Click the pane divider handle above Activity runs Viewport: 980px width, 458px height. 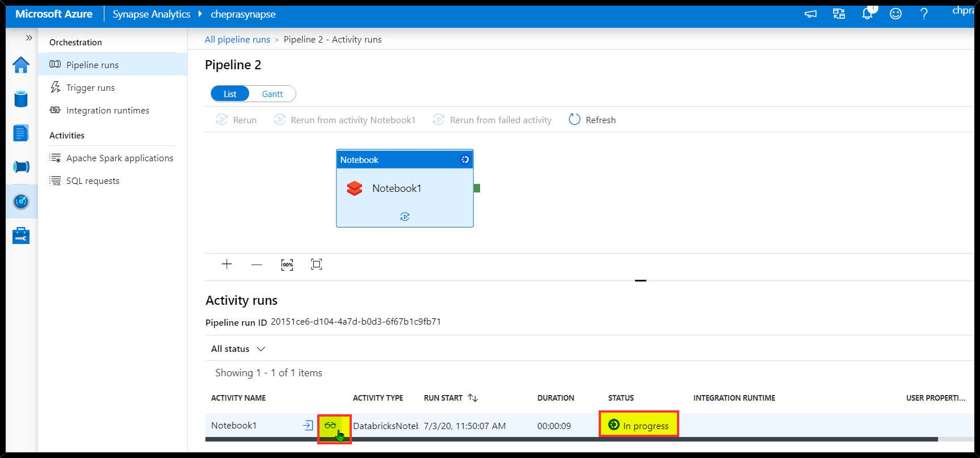pyautogui.click(x=641, y=280)
